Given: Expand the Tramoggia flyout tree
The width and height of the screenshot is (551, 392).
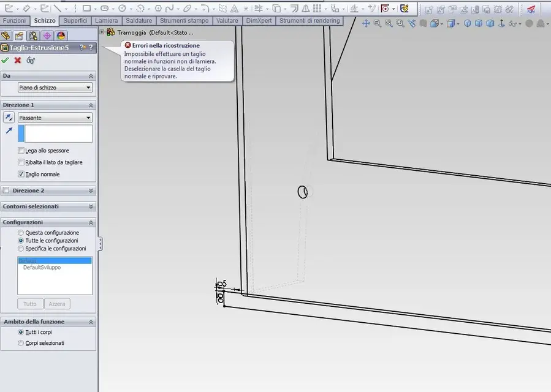Looking at the screenshot, I should 102,32.
